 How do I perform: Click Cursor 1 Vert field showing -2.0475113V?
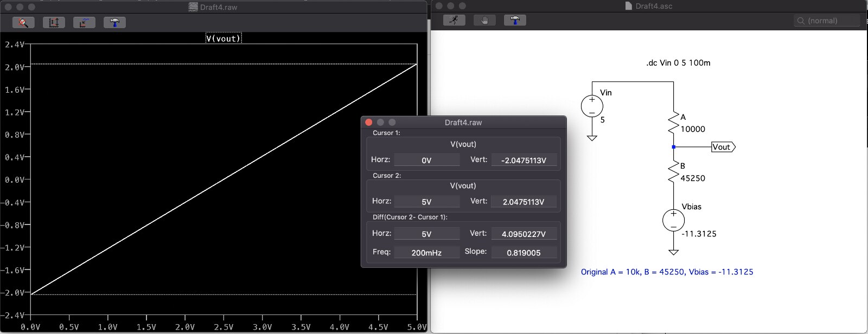click(x=524, y=160)
